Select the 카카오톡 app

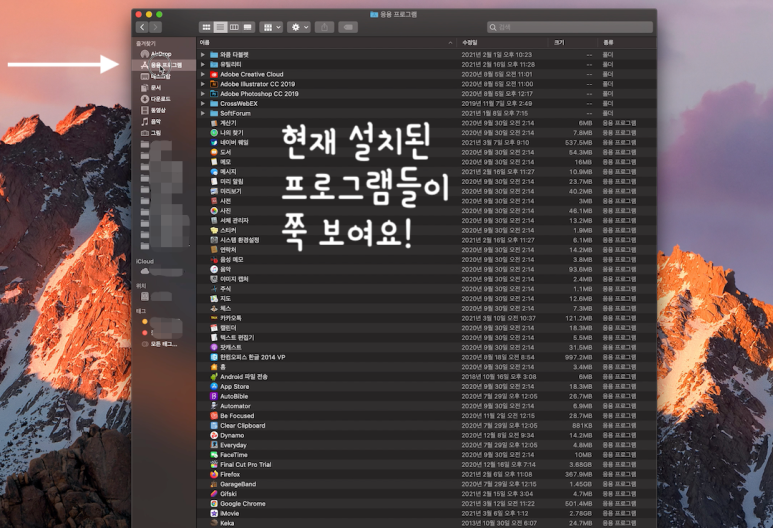[226, 318]
